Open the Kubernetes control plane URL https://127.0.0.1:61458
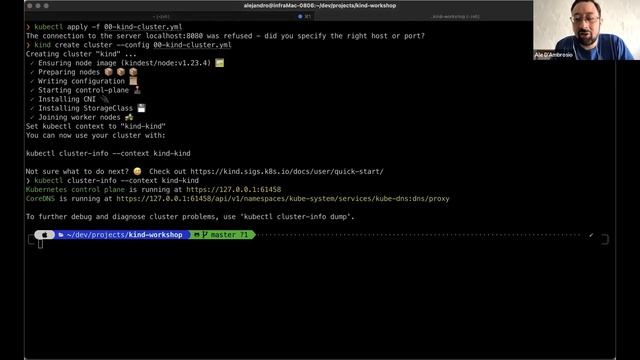The height and width of the screenshot is (360, 640). point(233,189)
